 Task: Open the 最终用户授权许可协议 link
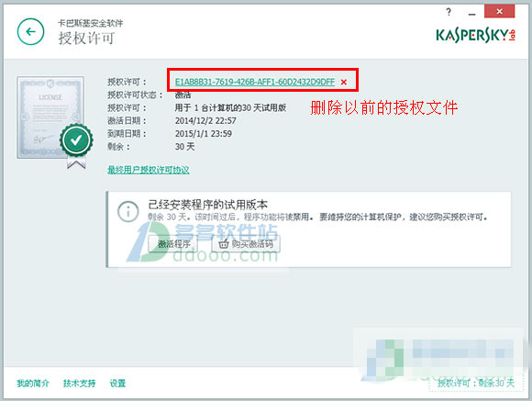[149, 170]
